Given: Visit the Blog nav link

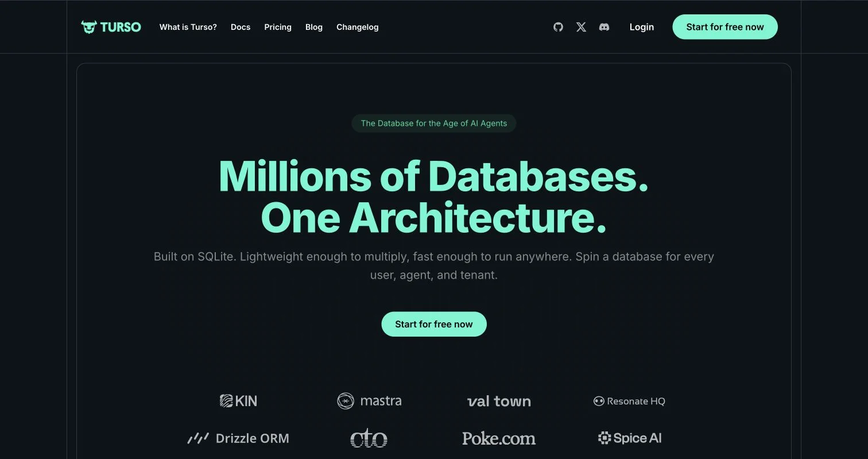Looking at the screenshot, I should [314, 27].
